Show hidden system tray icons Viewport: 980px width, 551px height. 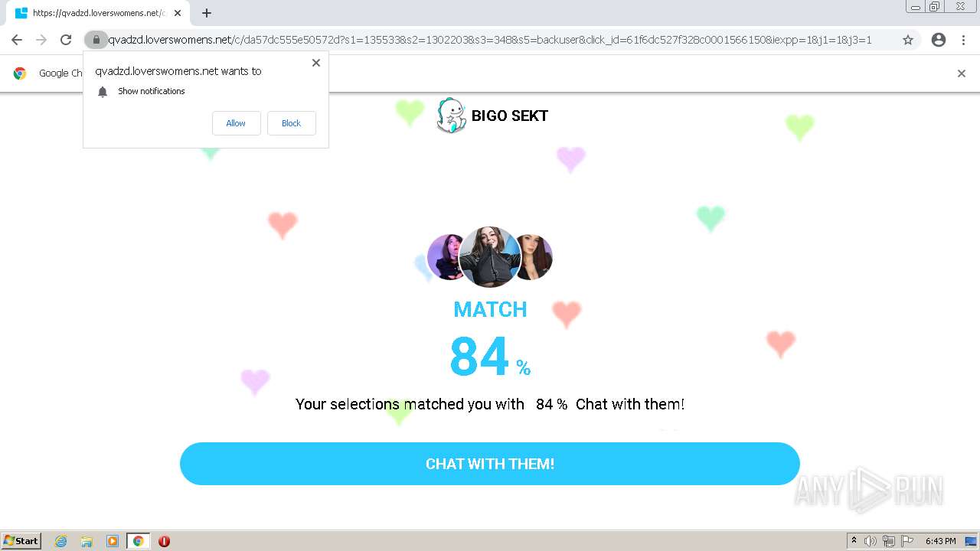coord(854,541)
